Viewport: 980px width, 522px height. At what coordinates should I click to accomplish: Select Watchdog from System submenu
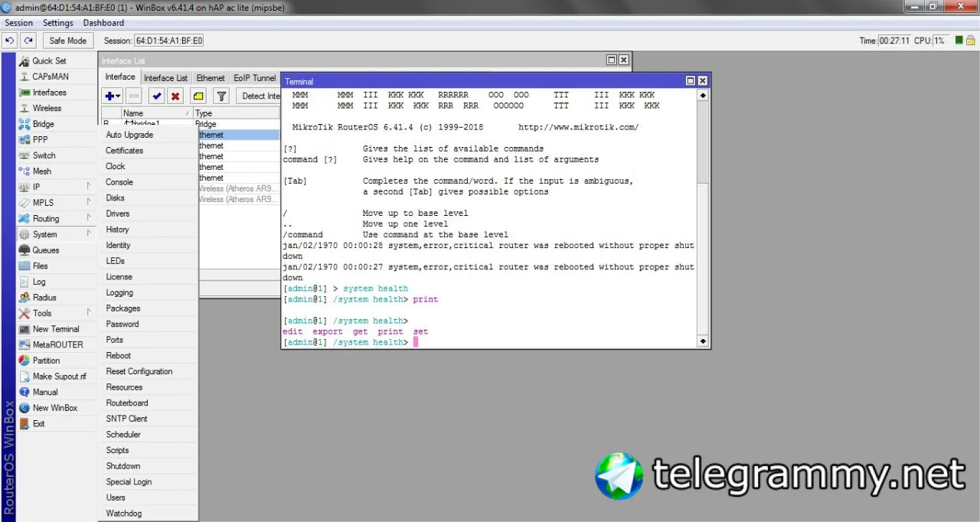coord(149,514)
